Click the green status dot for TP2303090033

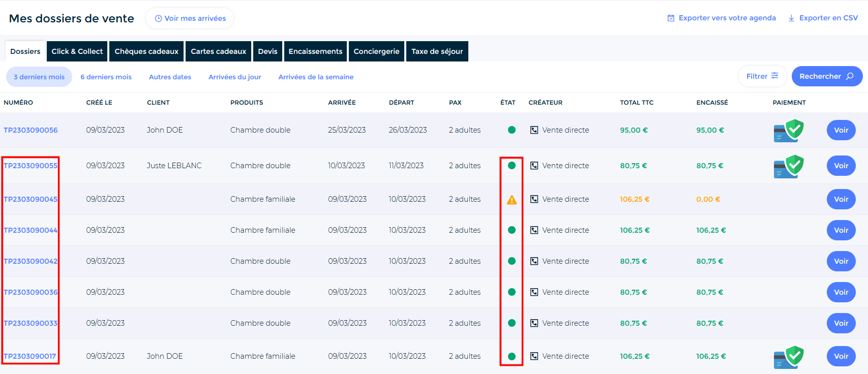coord(512,323)
